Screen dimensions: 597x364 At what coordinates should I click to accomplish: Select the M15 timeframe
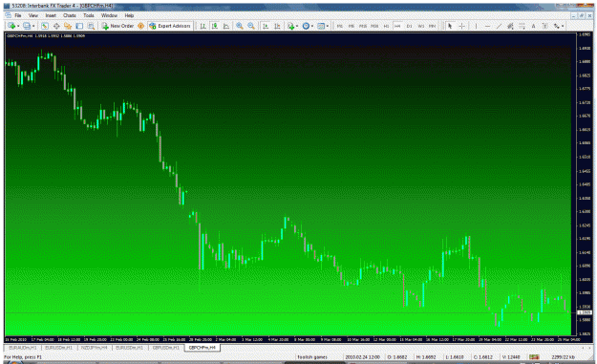tap(363, 26)
